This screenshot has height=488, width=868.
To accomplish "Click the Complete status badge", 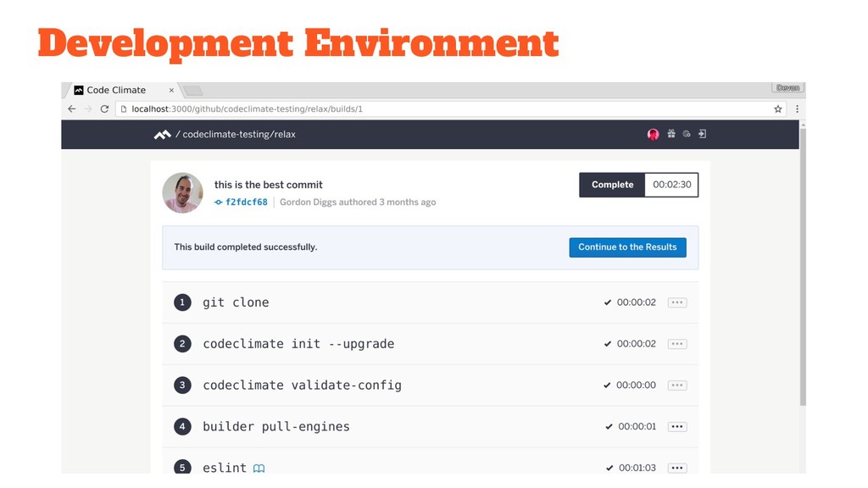I will [612, 185].
